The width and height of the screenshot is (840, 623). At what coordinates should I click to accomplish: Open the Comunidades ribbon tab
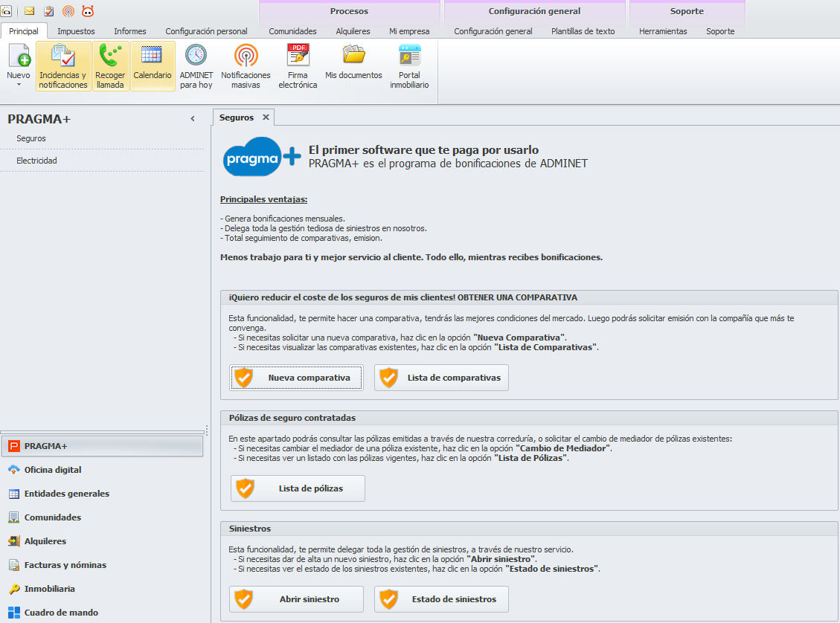[x=292, y=31]
